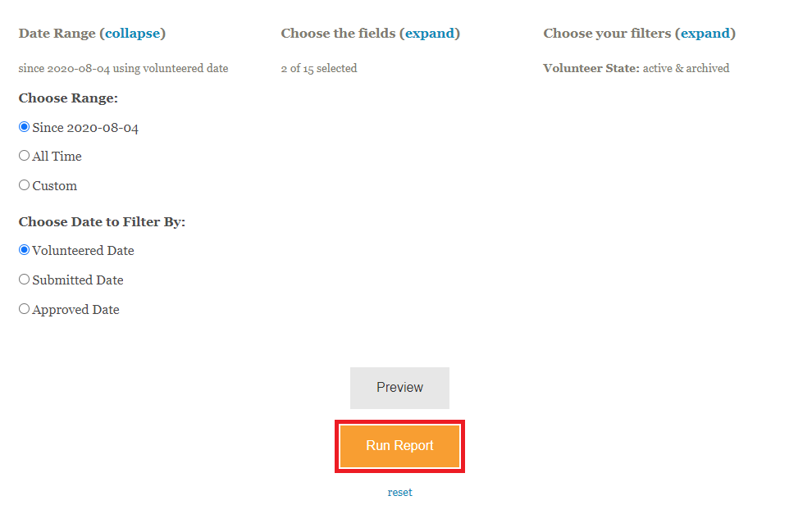The width and height of the screenshot is (812, 505).
Task: Expand the "Choose the fields" section
Action: tap(430, 34)
